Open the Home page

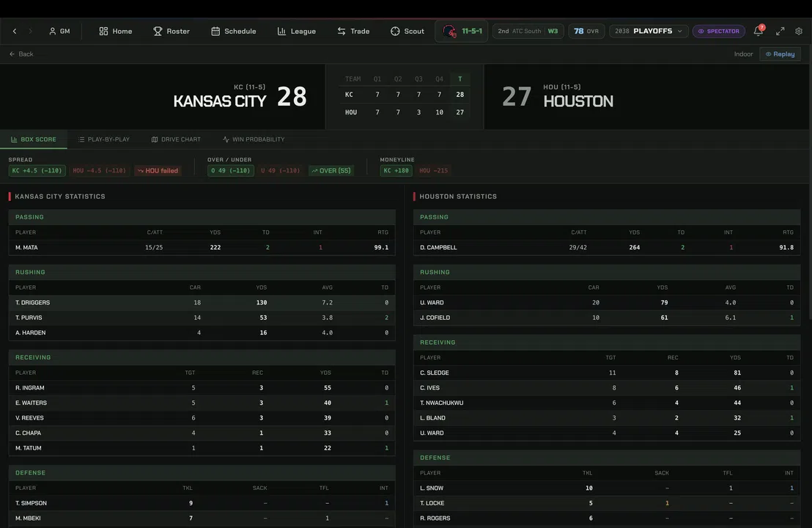tap(116, 31)
